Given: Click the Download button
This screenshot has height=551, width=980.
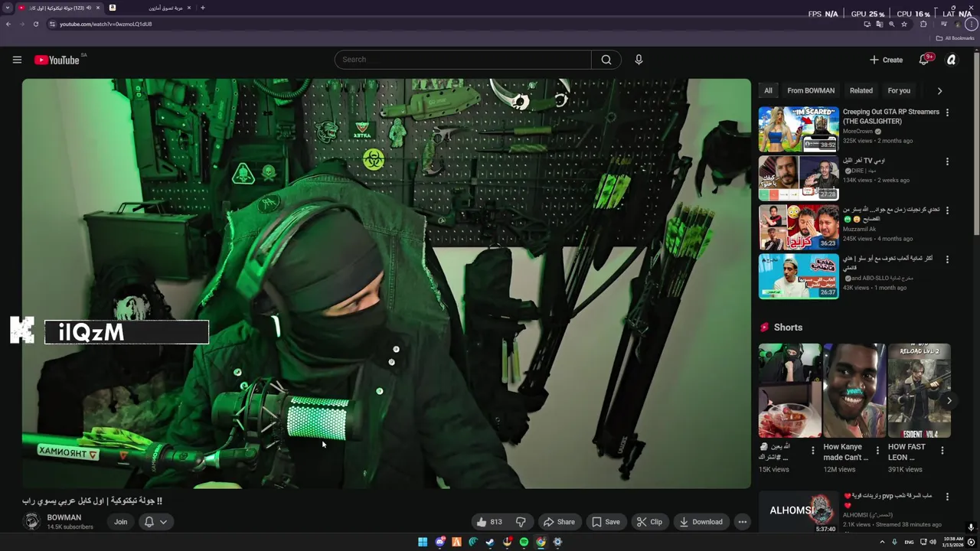Looking at the screenshot, I should pyautogui.click(x=701, y=522).
